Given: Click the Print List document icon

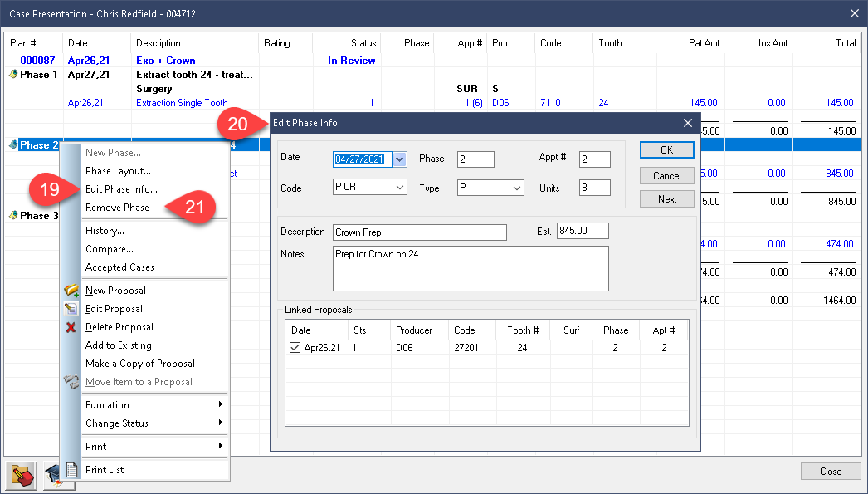Looking at the screenshot, I should 71,470.
